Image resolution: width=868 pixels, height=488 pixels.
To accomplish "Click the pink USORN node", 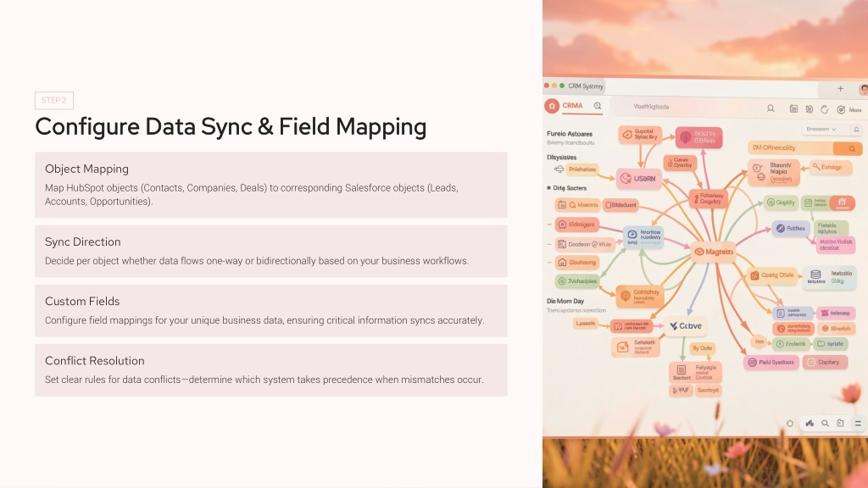I will pyautogui.click(x=637, y=178).
